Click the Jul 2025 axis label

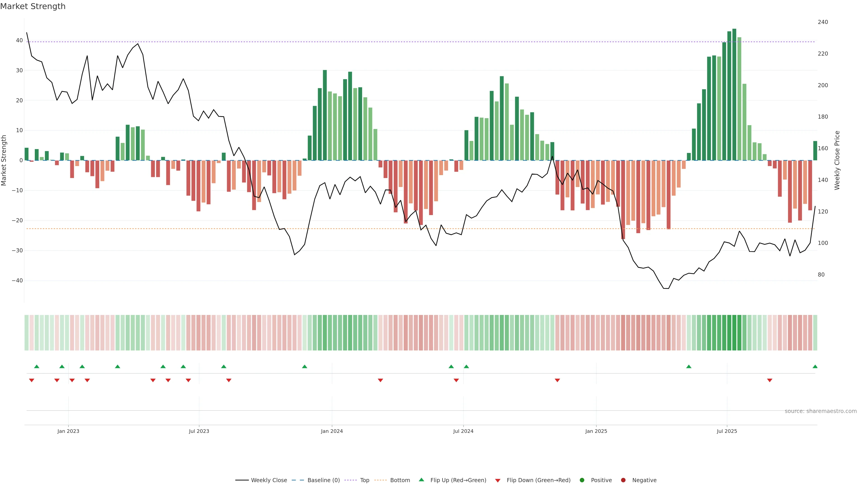727,431
